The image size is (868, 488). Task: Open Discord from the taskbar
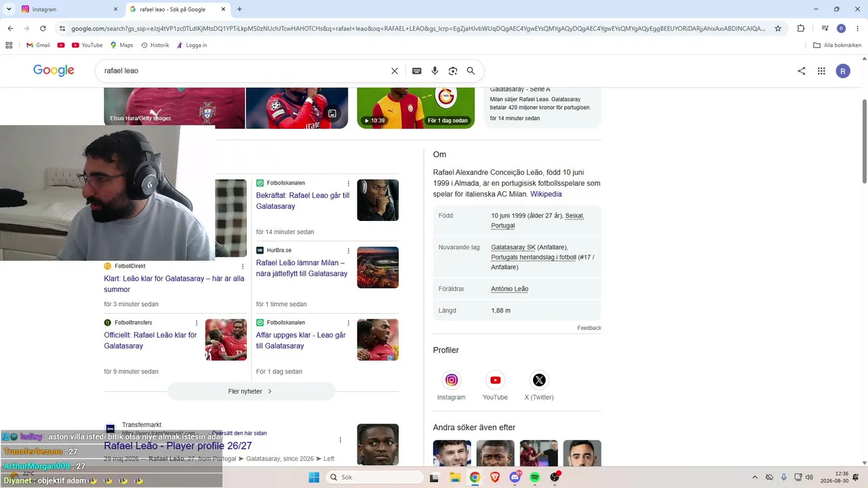pos(515,477)
